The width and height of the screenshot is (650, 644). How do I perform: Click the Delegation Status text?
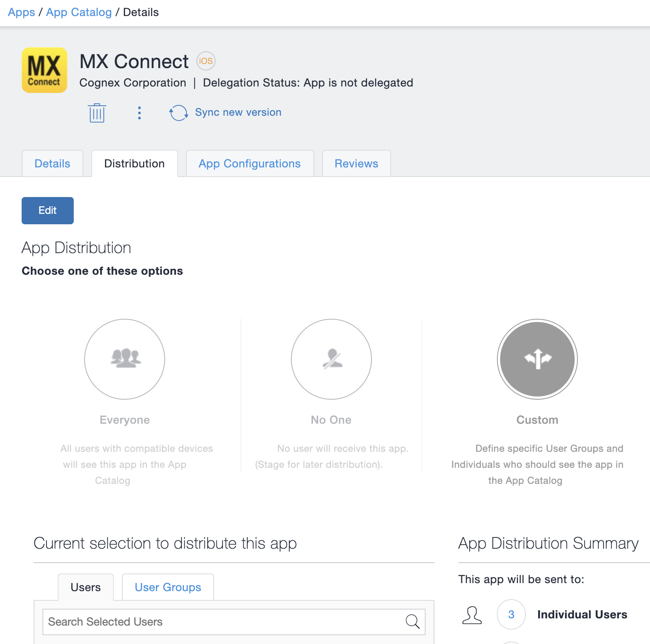tap(308, 83)
